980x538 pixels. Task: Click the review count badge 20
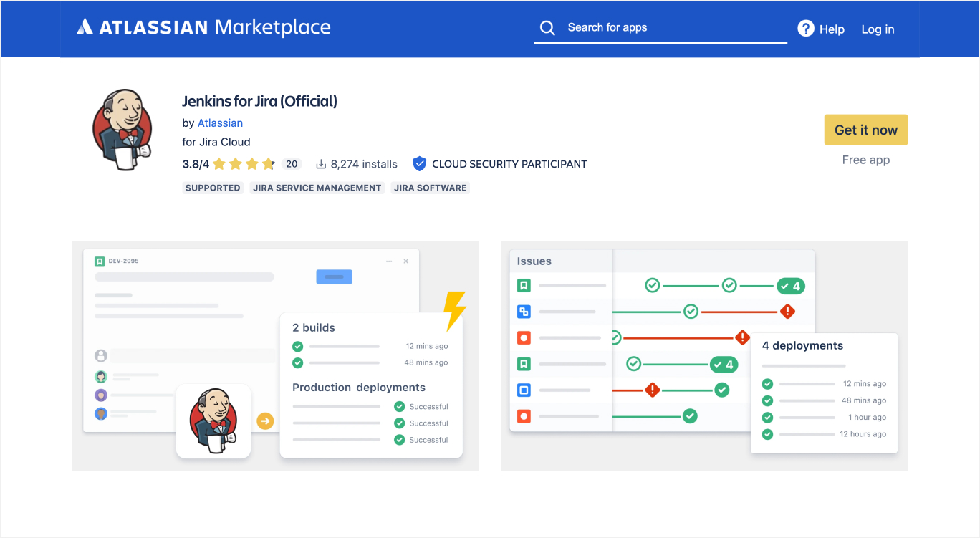(x=292, y=164)
